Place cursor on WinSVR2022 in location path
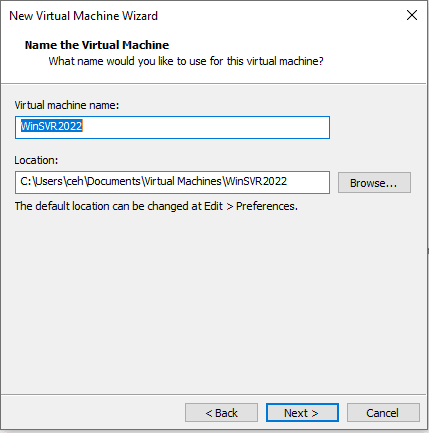Image resolution: width=429 pixels, height=433 pixels. click(256, 181)
